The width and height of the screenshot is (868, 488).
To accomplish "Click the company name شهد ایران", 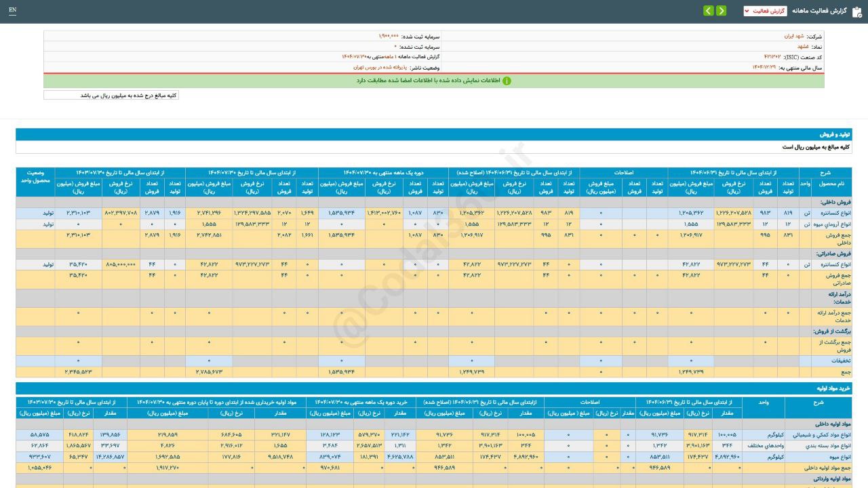I will click(x=794, y=37).
